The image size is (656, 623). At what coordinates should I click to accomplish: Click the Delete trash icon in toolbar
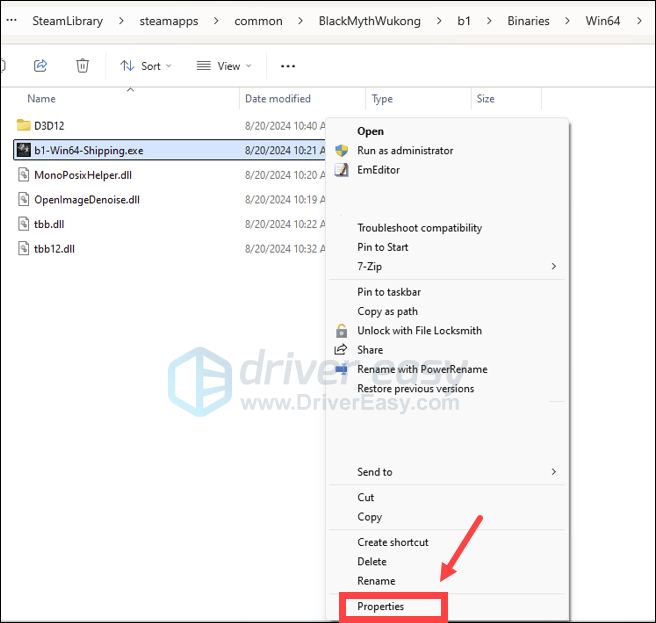click(x=83, y=66)
